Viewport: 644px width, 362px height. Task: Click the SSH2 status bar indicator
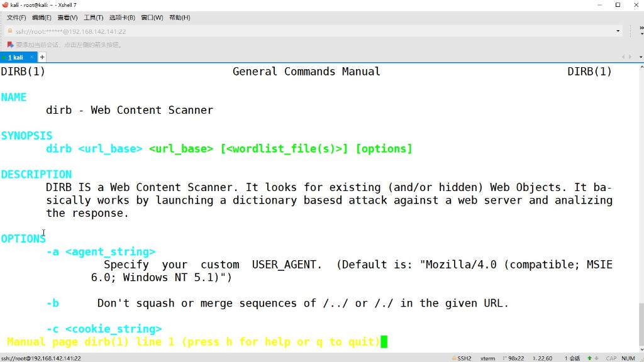pos(462,358)
